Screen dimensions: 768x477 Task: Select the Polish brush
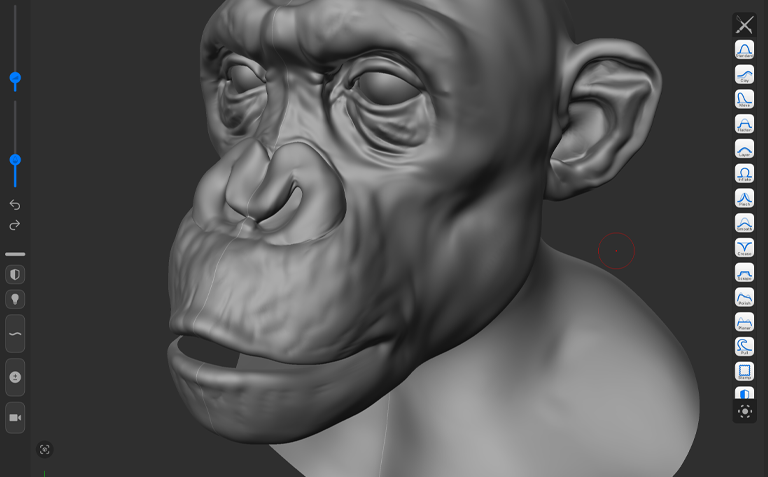click(744, 297)
